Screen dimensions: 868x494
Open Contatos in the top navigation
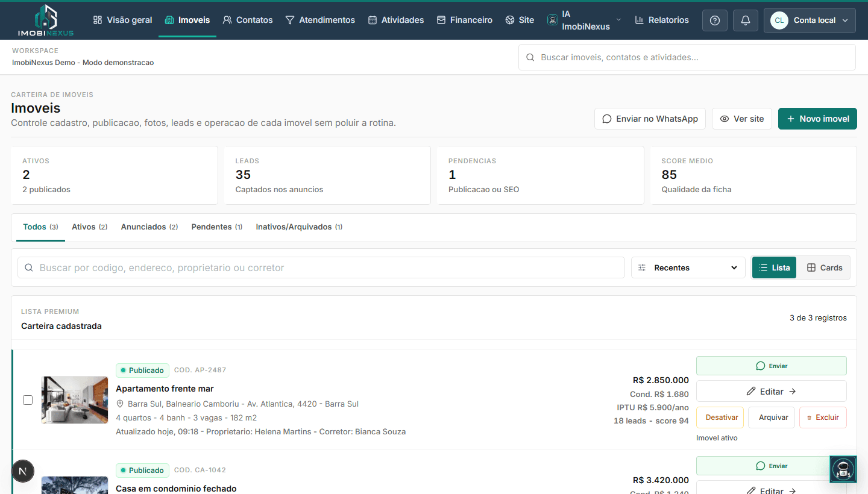(x=248, y=20)
